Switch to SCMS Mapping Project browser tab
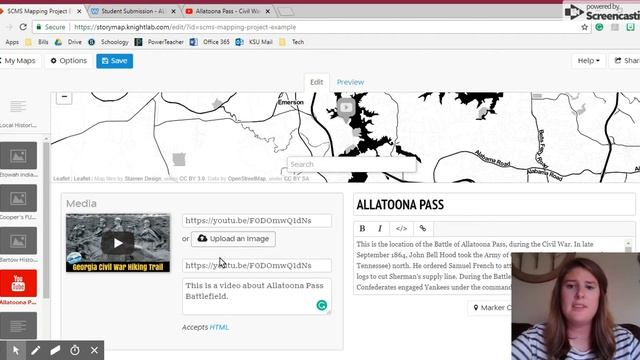Viewport: 640px width, 360px height. [x=41, y=11]
